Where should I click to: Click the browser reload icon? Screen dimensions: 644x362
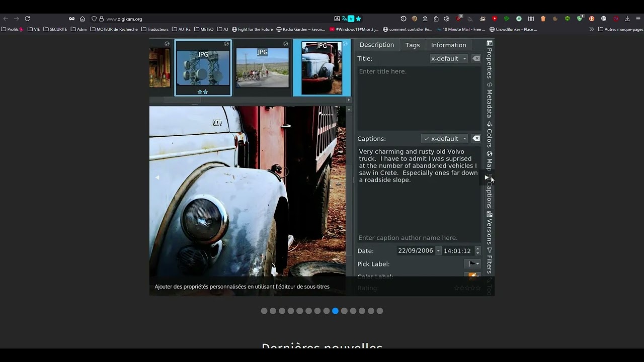click(27, 19)
